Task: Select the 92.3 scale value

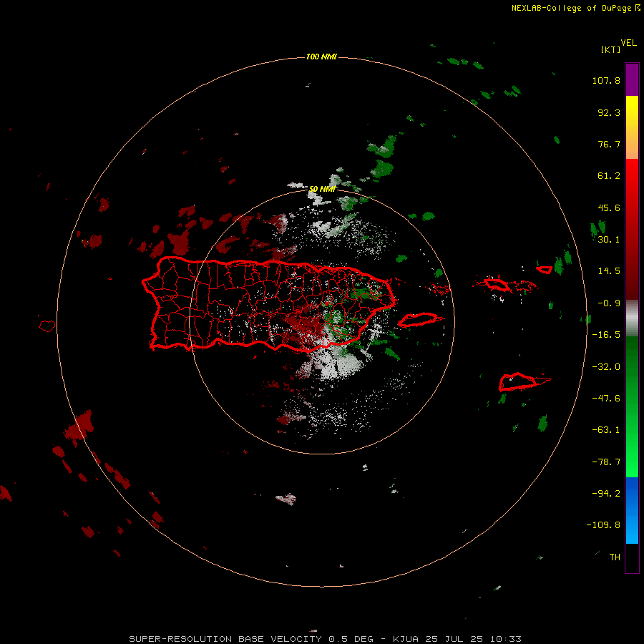Action: 609,112
